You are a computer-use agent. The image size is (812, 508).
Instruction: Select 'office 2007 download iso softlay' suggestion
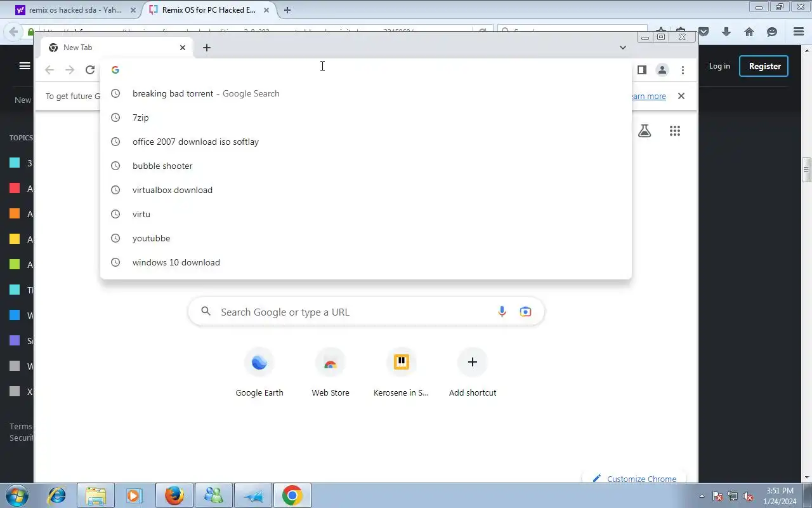point(366,142)
